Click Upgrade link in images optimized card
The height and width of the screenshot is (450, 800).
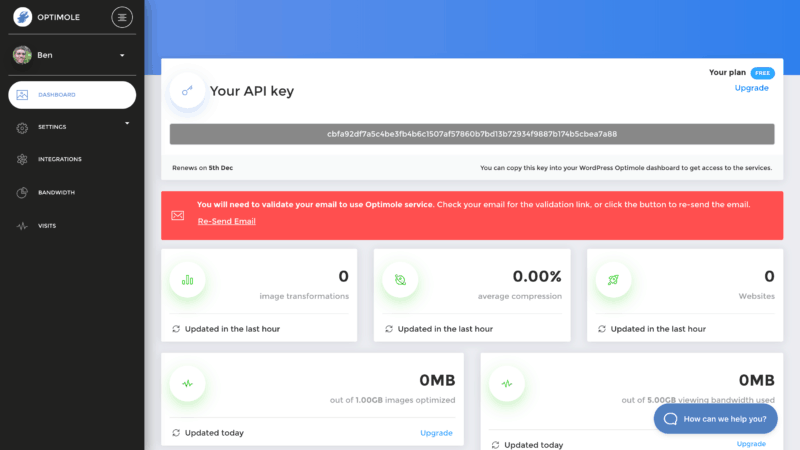(436, 433)
